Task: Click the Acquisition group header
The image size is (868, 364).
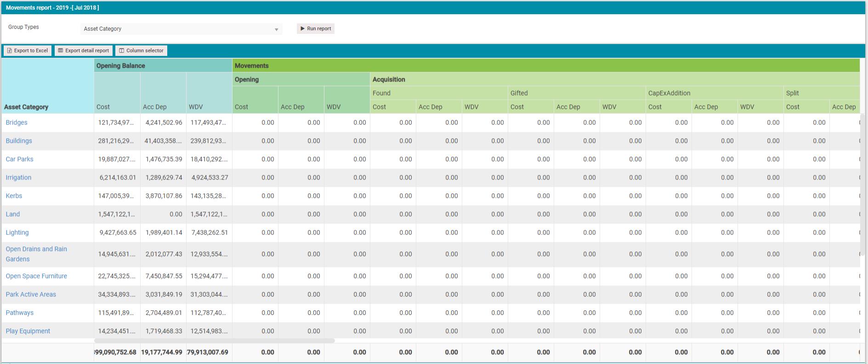Action: click(615, 79)
